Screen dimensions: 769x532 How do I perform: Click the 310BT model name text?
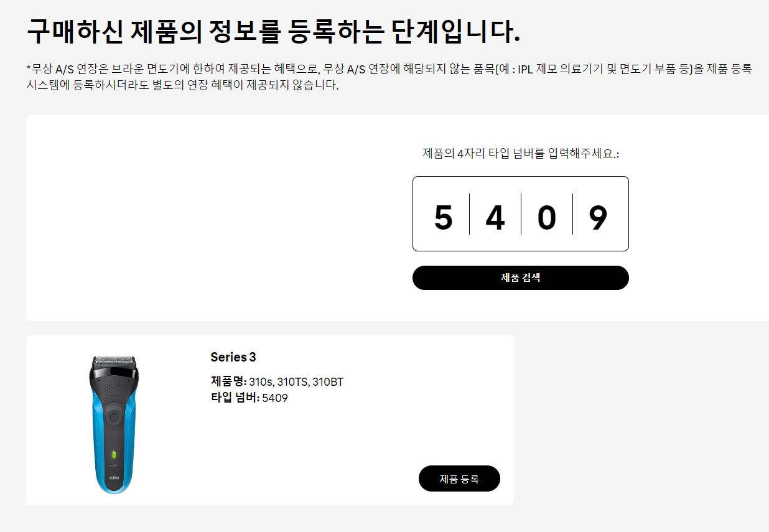(328, 381)
